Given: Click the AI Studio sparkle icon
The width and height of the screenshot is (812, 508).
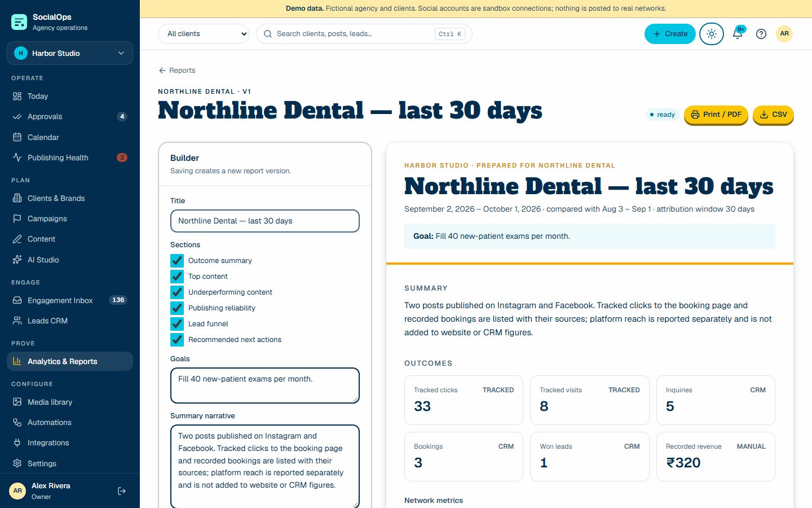Looking at the screenshot, I should point(17,260).
